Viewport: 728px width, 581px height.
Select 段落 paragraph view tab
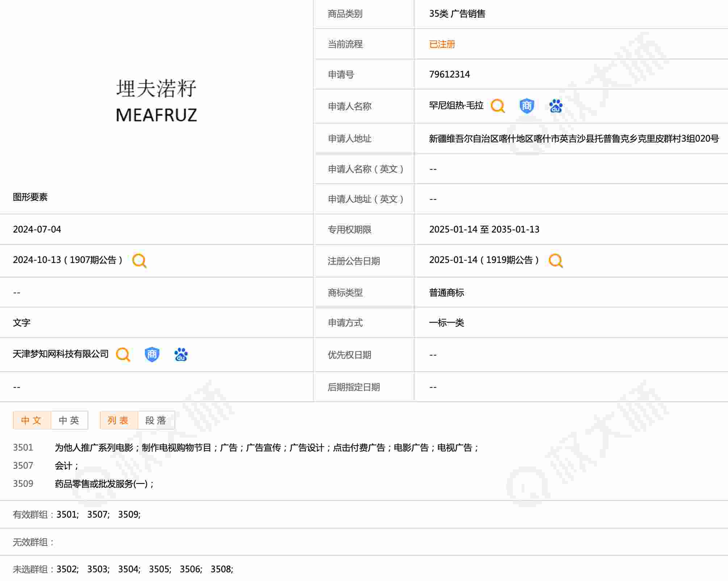click(156, 420)
